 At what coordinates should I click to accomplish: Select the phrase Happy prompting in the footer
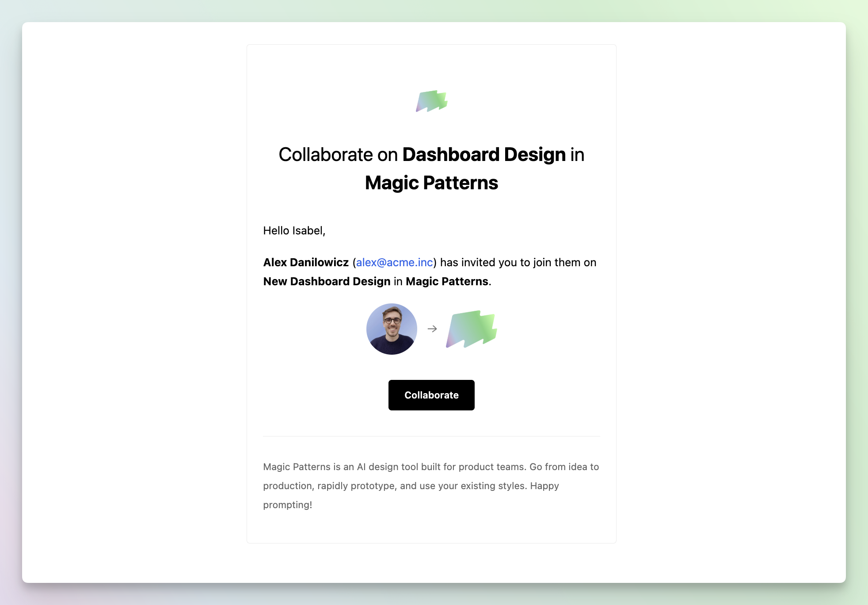tap(542, 485)
